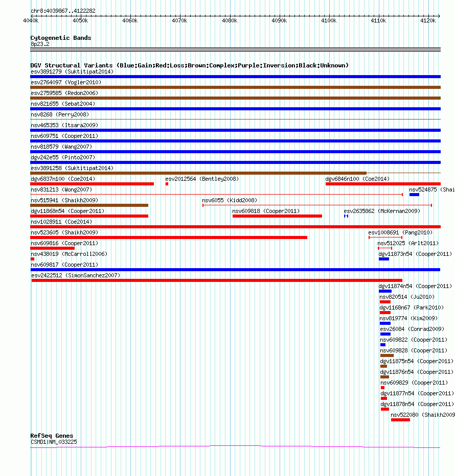Select dgv11877n54 (Cooper2011) label

(417, 393)
